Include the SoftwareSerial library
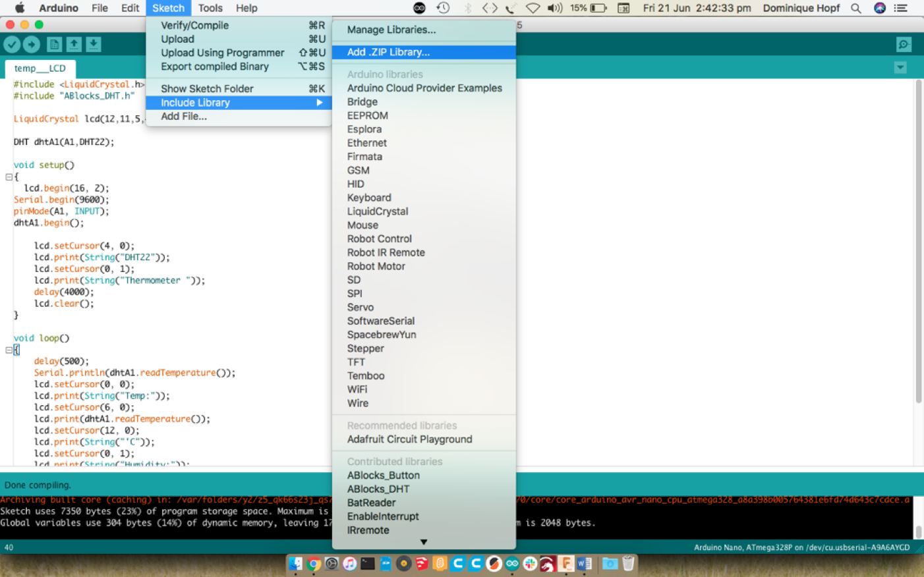 tap(424, 321)
